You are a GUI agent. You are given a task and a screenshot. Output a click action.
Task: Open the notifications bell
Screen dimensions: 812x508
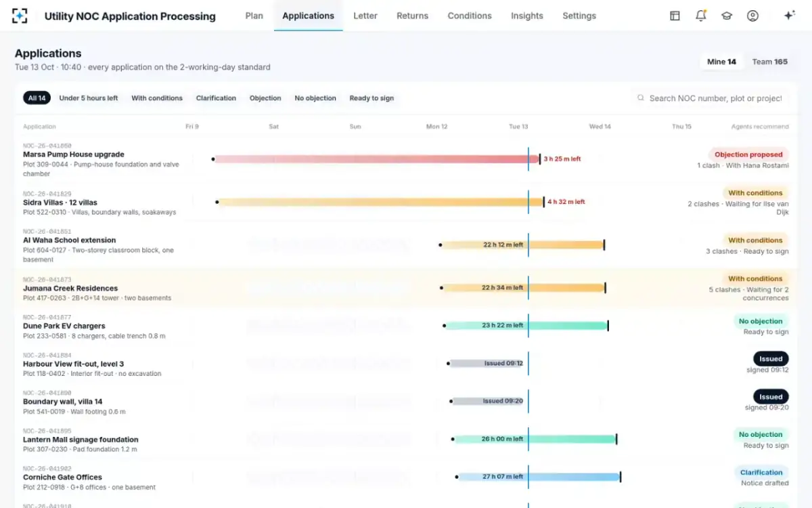pos(701,16)
